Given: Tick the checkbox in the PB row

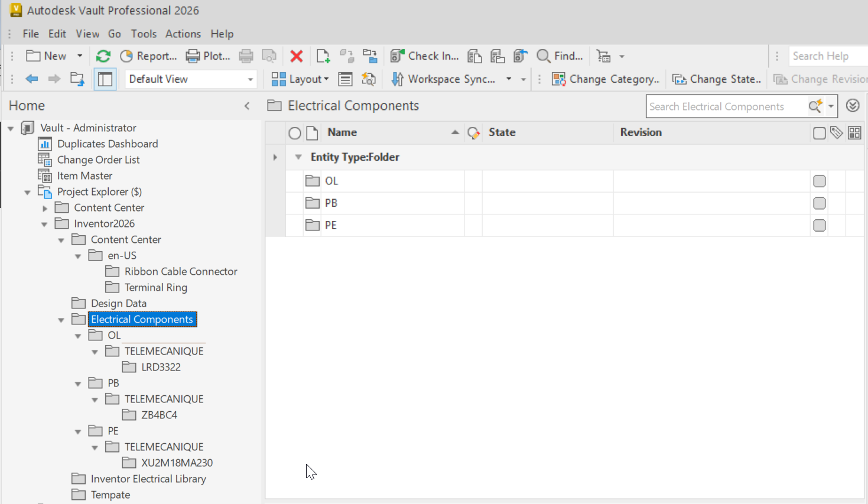Looking at the screenshot, I should (x=819, y=203).
